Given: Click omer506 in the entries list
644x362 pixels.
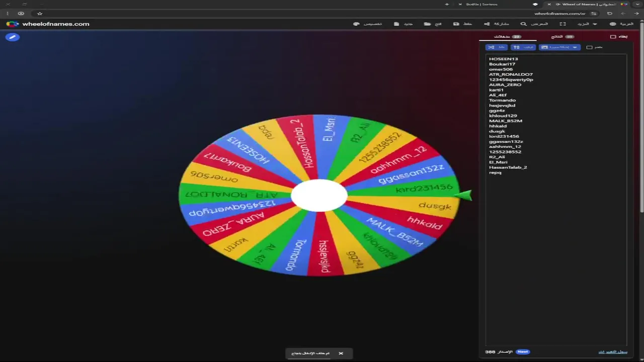Looking at the screenshot, I should (501, 69).
